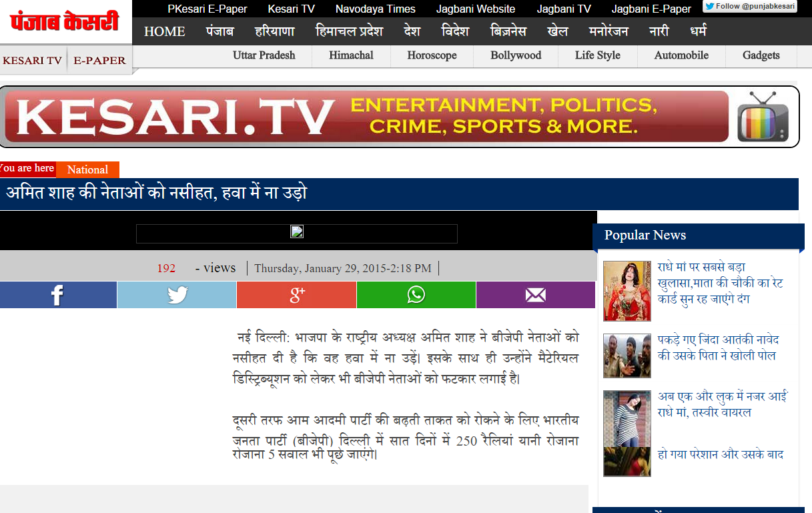Select नारी in the main menu
The width and height of the screenshot is (812, 513).
[x=659, y=31]
